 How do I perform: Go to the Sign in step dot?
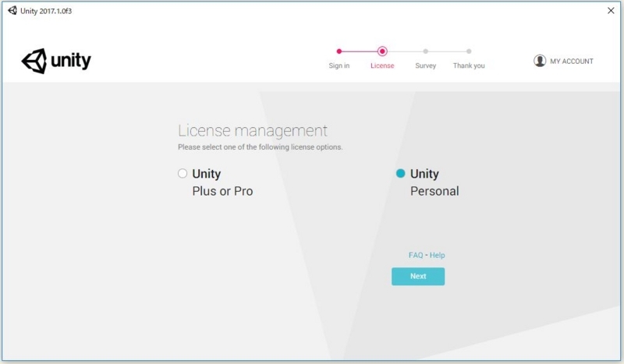339,51
